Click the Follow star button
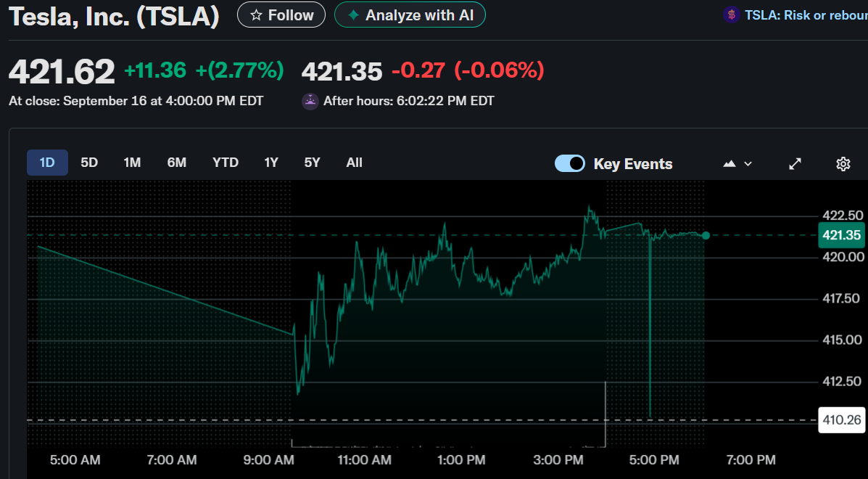Image resolution: width=868 pixels, height=479 pixels. coord(281,15)
